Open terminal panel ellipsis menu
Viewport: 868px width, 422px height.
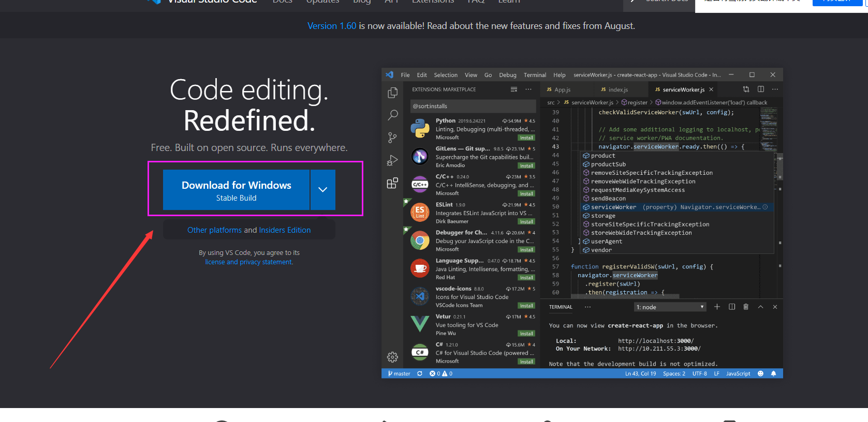coord(587,307)
